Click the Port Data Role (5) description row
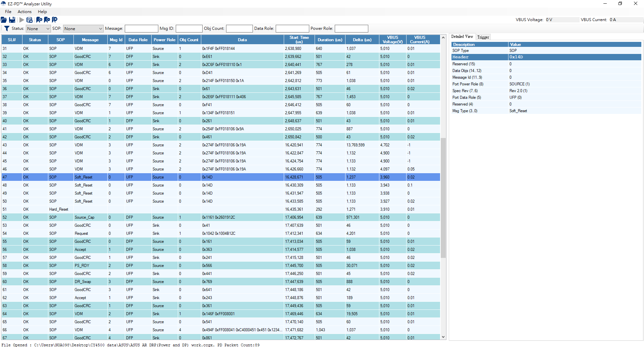 546,97
